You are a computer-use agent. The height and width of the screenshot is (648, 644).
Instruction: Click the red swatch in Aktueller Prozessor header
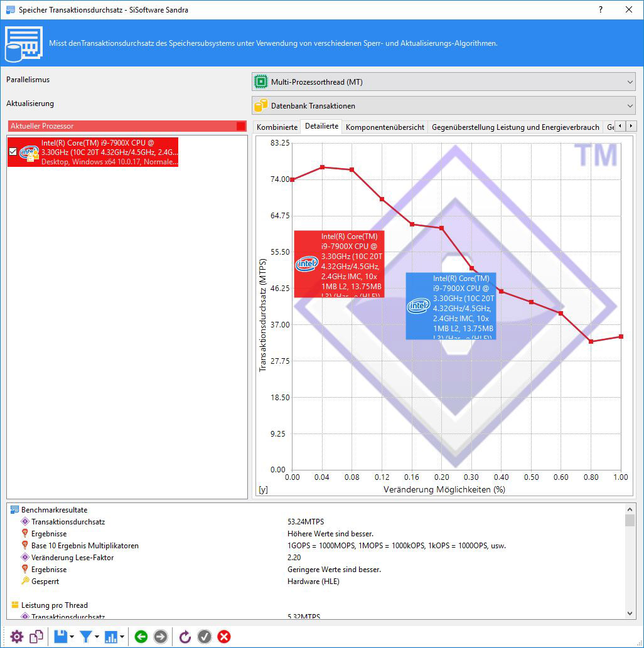[241, 126]
